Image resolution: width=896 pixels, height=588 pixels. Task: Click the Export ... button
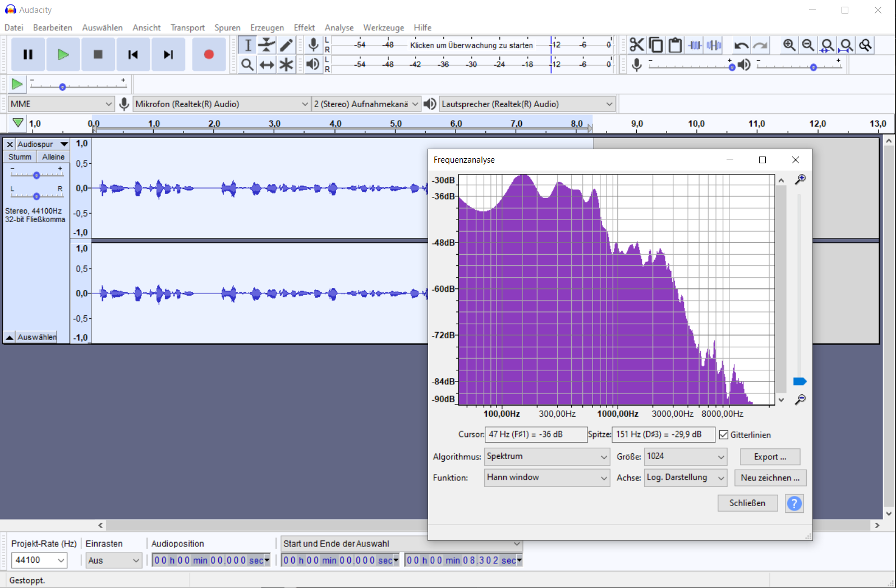point(770,457)
